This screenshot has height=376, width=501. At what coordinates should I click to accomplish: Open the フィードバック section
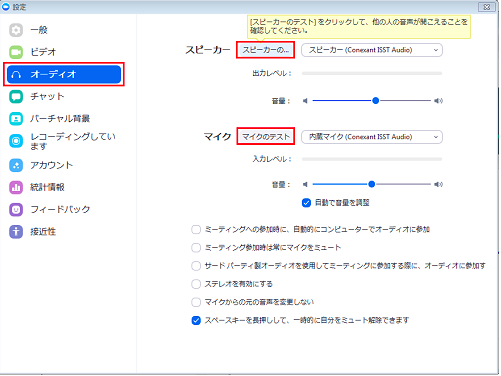click(x=63, y=210)
